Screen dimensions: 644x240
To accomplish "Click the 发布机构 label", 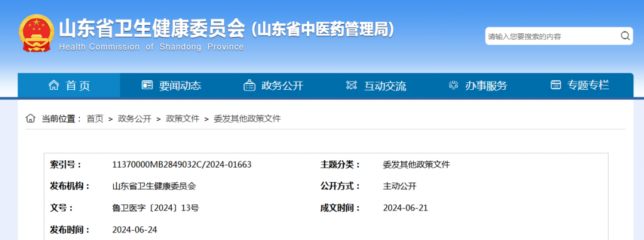I will pos(70,186).
